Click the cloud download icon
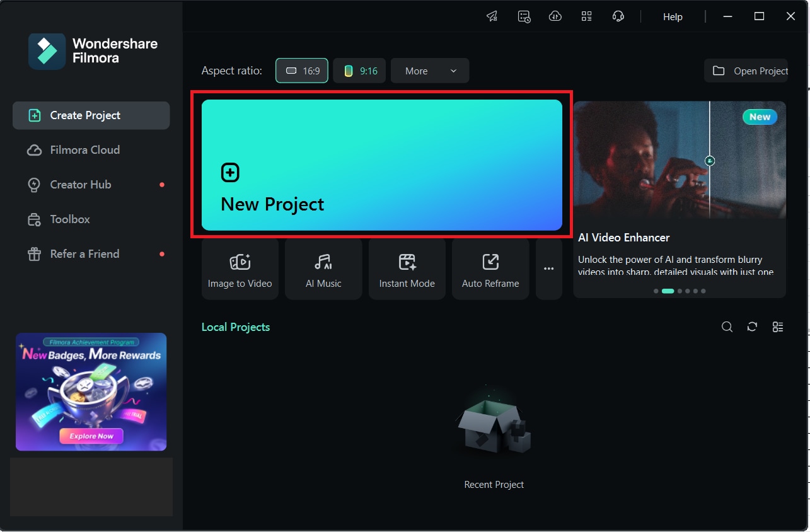The image size is (810, 532). coord(555,16)
